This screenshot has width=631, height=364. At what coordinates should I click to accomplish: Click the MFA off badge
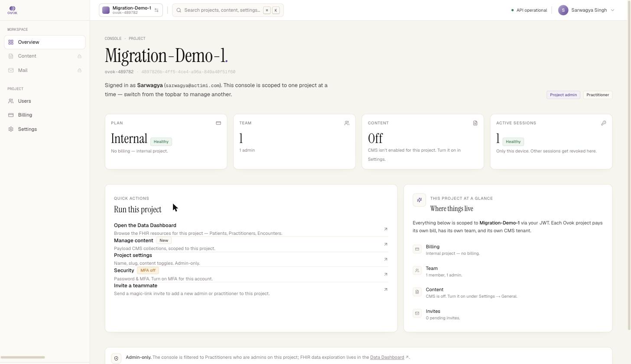coord(148,270)
